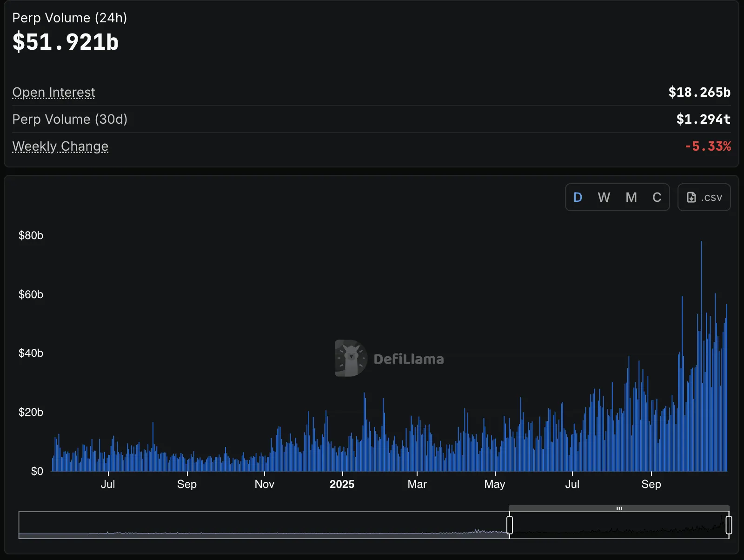Click the $51.921b headline value
This screenshot has width=744, height=560.
tap(65, 42)
